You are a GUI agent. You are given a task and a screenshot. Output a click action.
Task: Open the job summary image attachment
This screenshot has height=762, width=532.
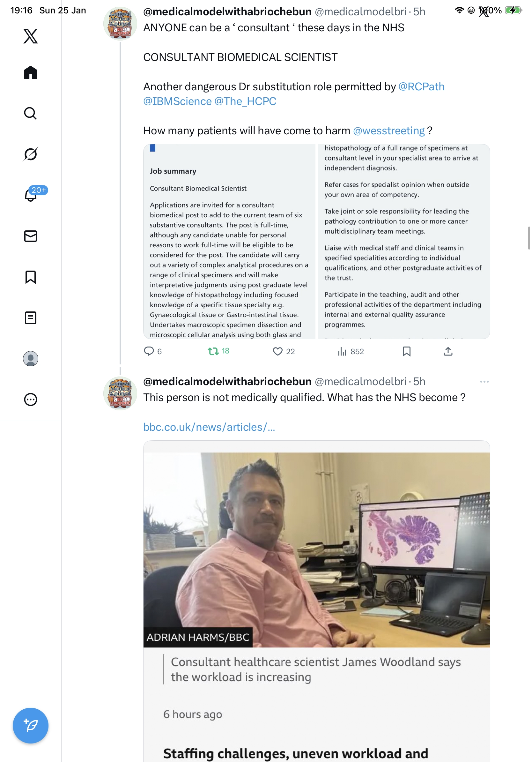[x=316, y=241]
